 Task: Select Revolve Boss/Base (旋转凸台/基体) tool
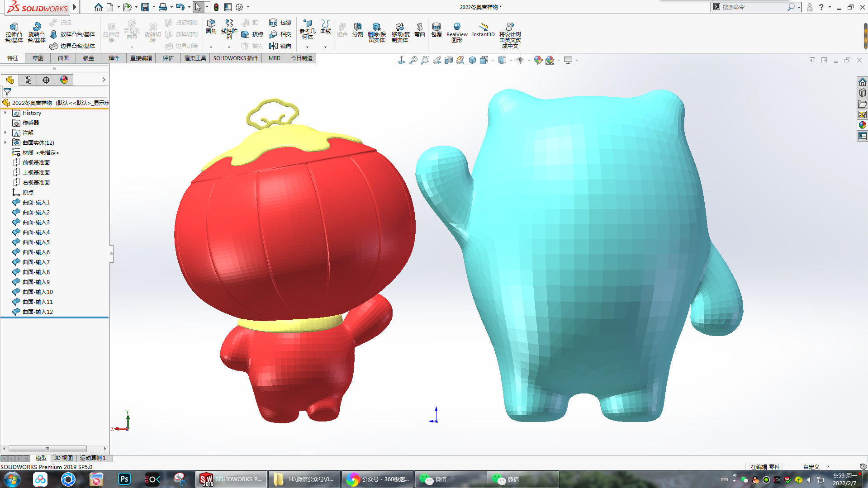(37, 32)
